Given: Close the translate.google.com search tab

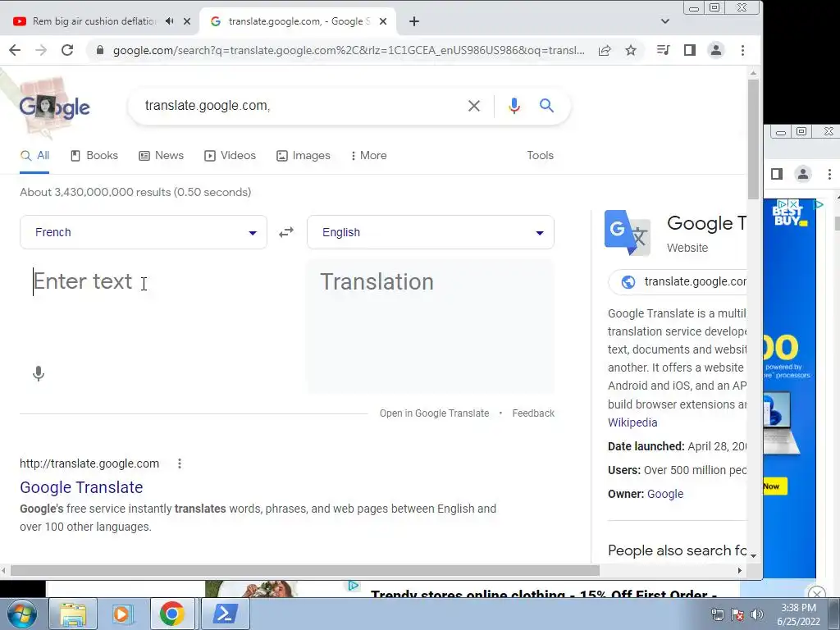Looking at the screenshot, I should coord(383,21).
